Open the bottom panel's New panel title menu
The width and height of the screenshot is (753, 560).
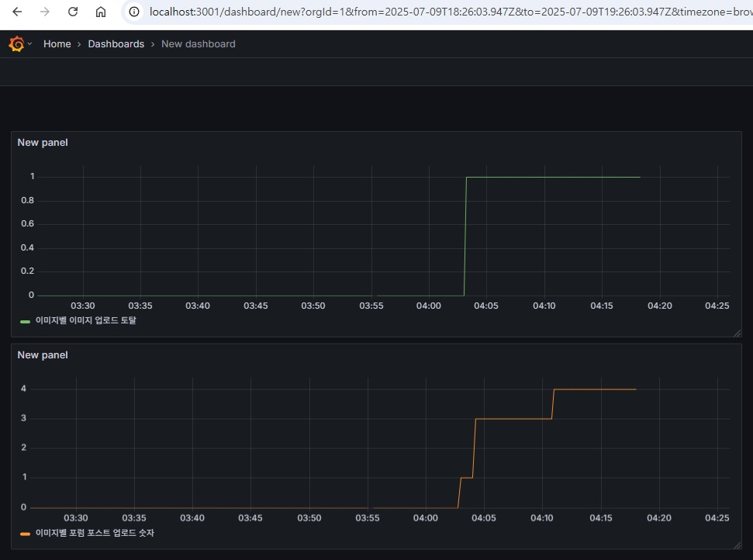coord(43,355)
